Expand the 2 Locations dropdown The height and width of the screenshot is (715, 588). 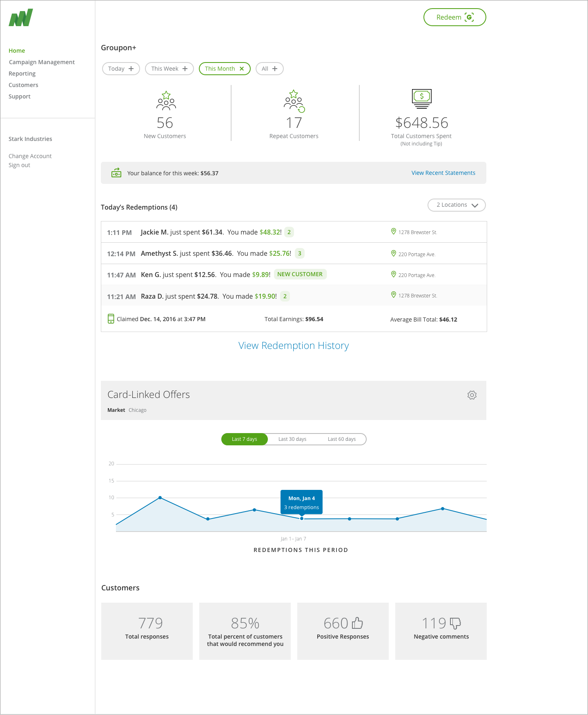[457, 205]
